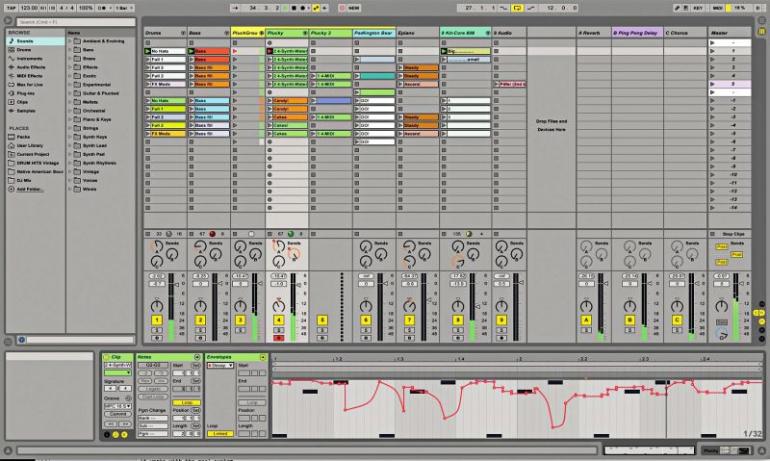The height and width of the screenshot is (461, 770).
Task: Click the yellow Linked button in Envelopes box
Action: tap(220, 434)
